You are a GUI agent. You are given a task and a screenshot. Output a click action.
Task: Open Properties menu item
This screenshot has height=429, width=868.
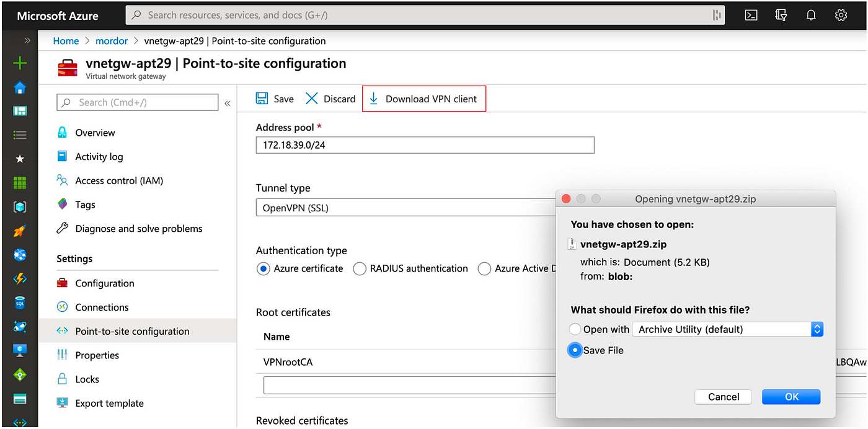[97, 355]
